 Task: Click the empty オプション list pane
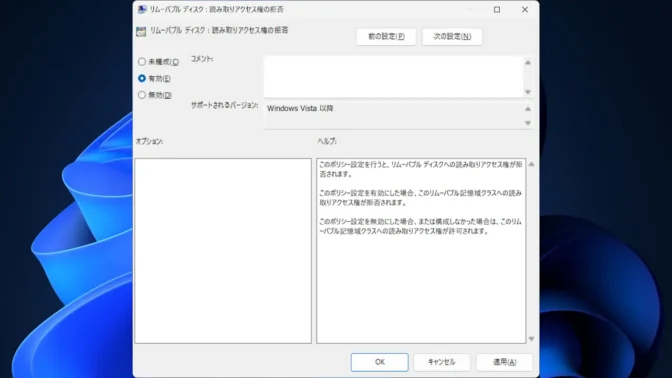point(223,251)
